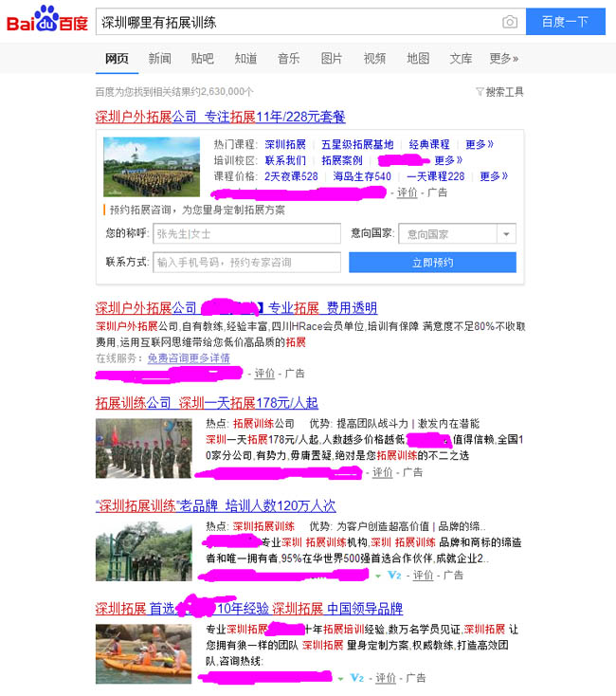
Task: Expand the 更多» tab menu
Action: [x=504, y=59]
